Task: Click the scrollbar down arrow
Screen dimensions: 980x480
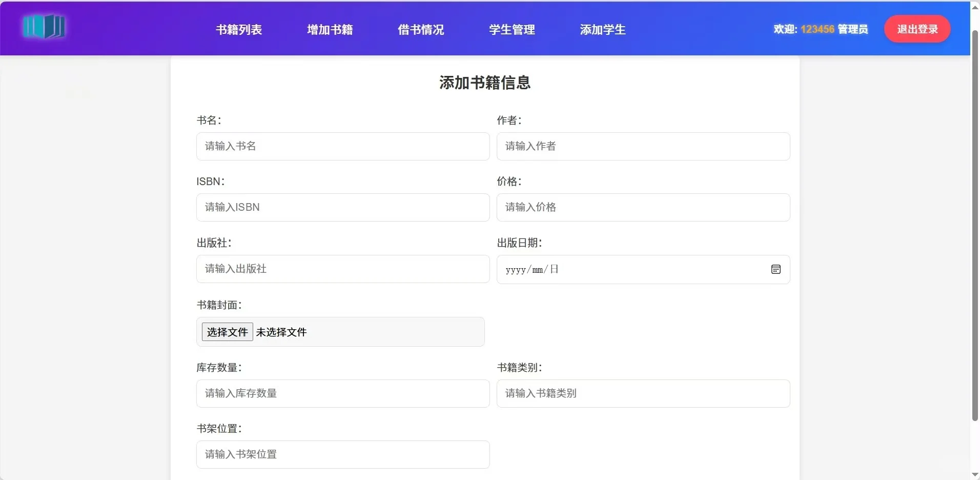Action: pos(974,474)
